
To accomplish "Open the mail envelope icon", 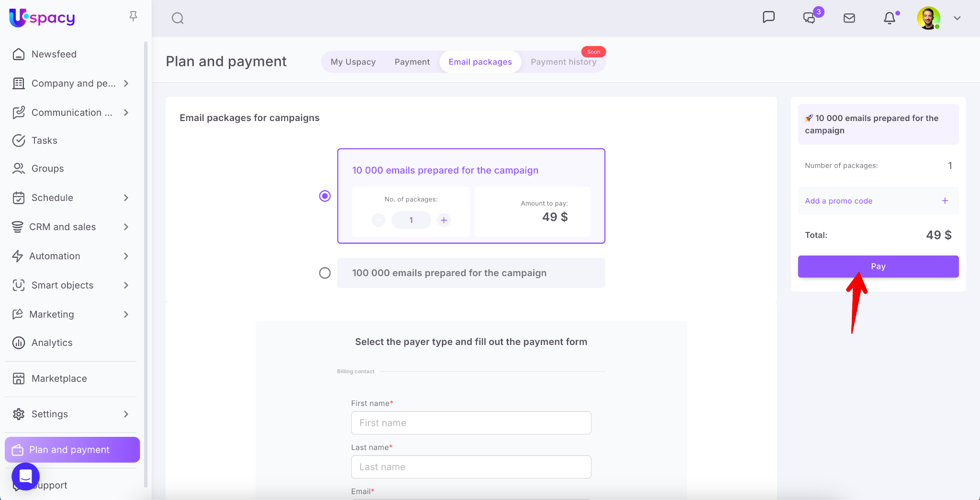I will coord(849,18).
